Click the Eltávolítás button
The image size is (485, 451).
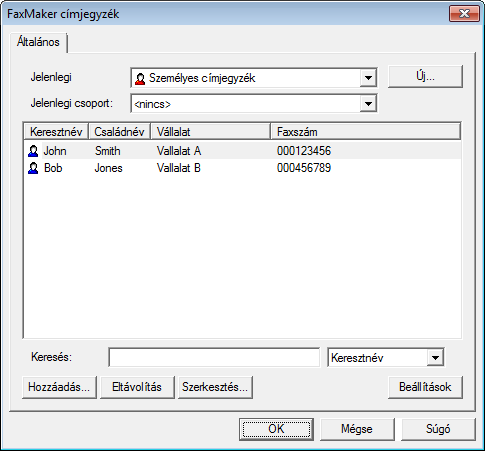tap(137, 387)
